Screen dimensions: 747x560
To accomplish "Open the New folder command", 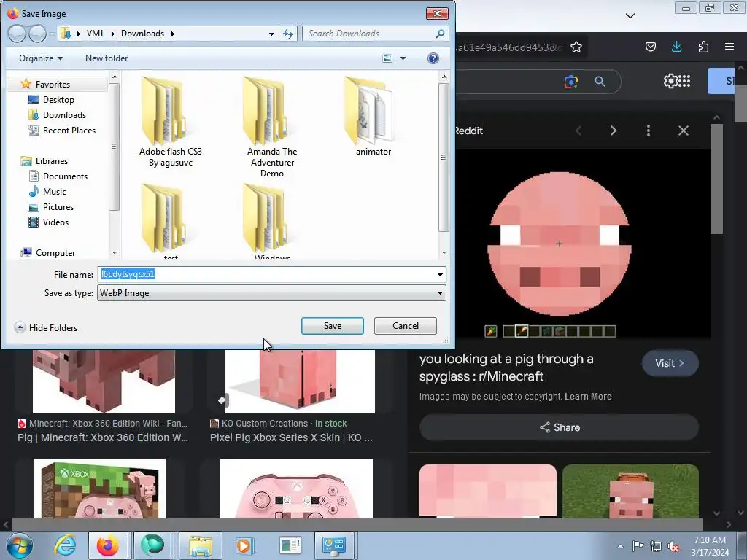I will (107, 58).
